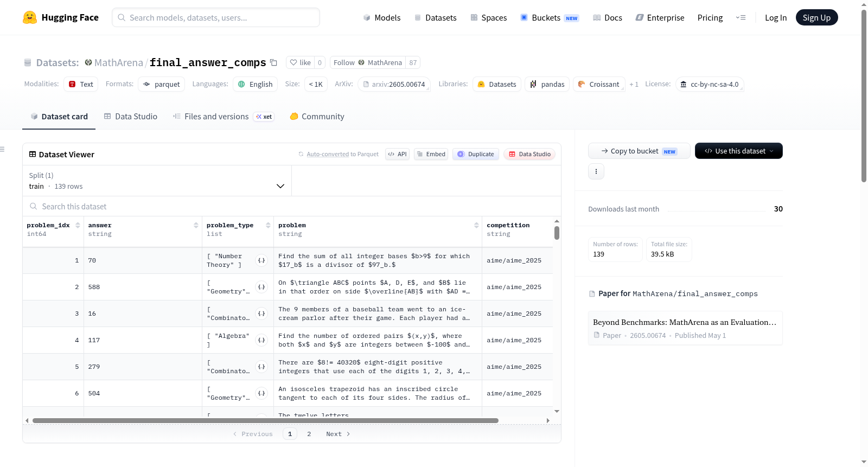868x467 pixels.
Task: Click aime/aime_2025 cell in row 1
Action: point(517,260)
